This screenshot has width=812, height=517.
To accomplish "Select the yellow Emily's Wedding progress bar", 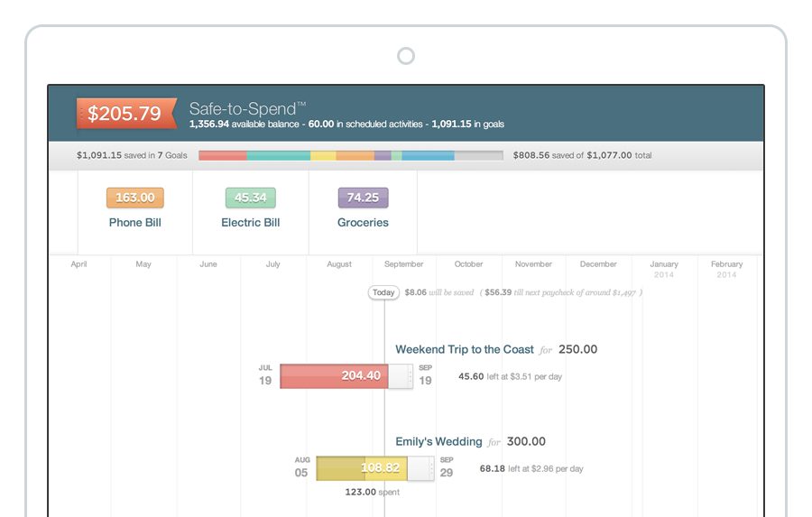I will [x=361, y=468].
